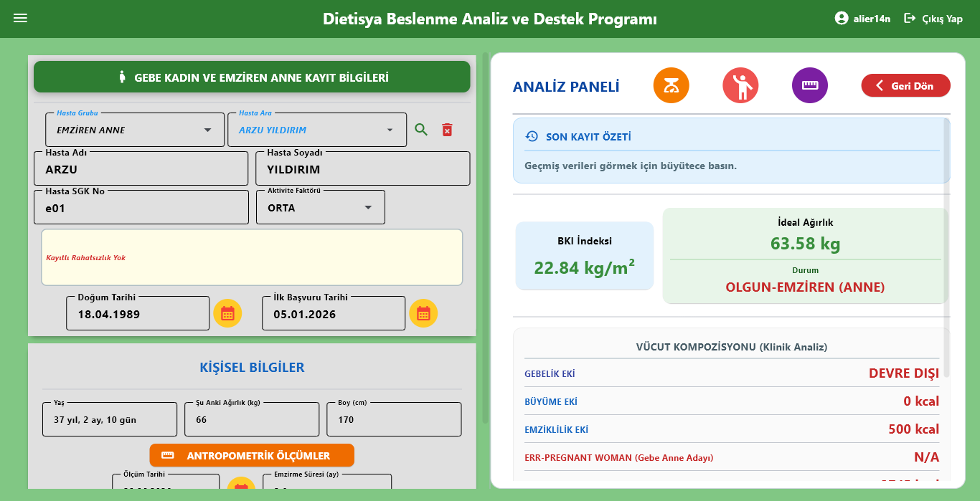The image size is (980, 501).
Task: Click the alier14n user account icon
Action: point(842,19)
